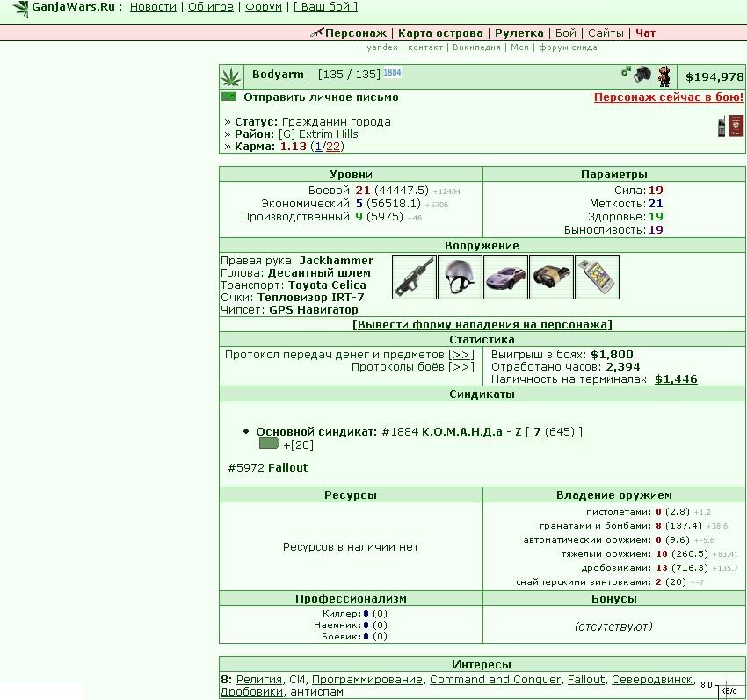
Task: Click the #5972 Fallout syndicate text
Action: click(x=268, y=468)
